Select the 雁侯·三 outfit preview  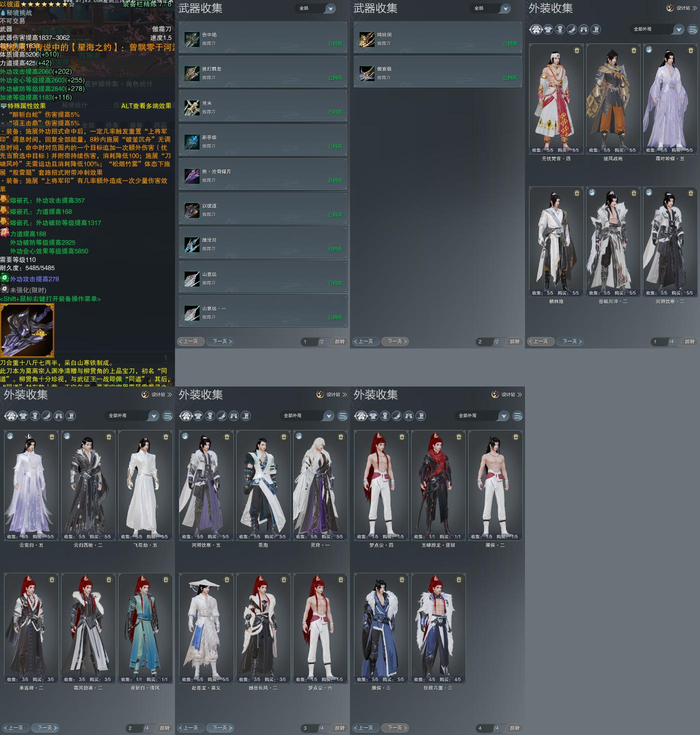click(x=381, y=628)
